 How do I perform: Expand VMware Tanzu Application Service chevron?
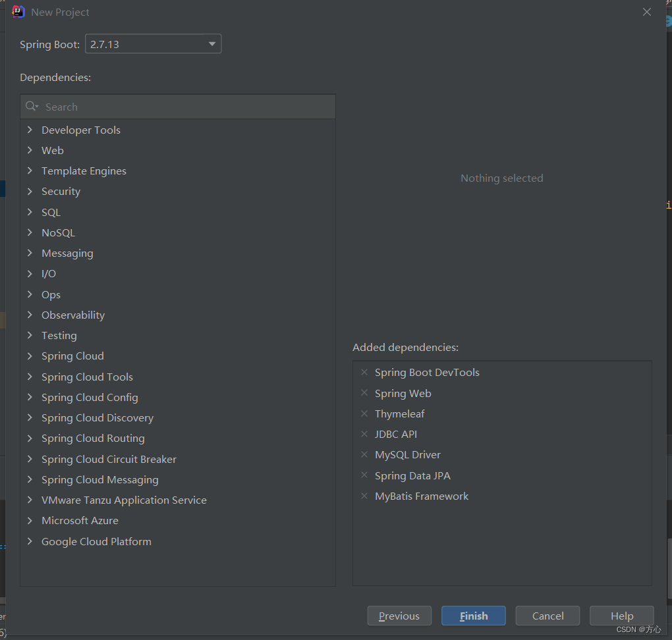tap(30, 500)
